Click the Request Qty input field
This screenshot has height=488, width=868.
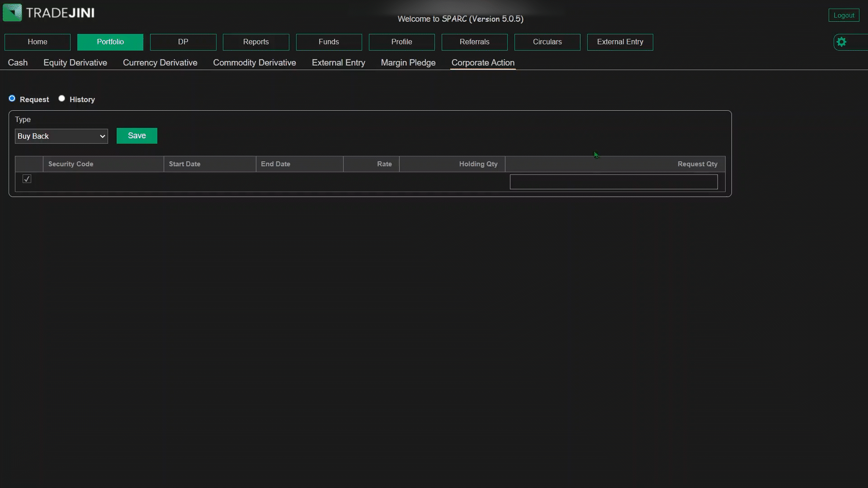[613, 182]
